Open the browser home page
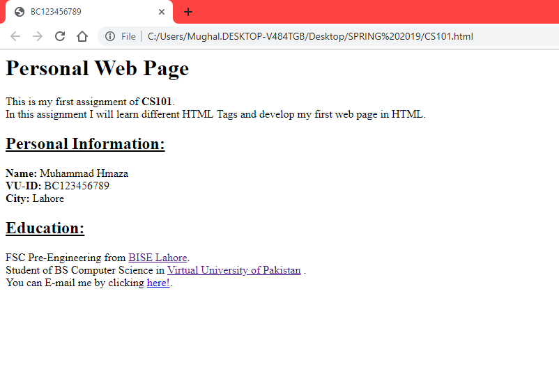Viewport: 559px width, 392px height. [x=82, y=36]
